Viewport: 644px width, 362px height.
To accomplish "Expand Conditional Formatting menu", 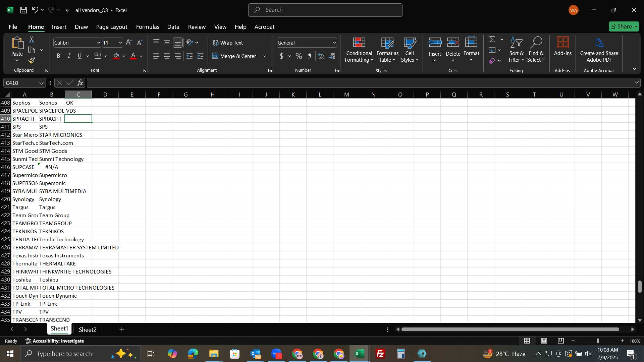I will tap(359, 50).
